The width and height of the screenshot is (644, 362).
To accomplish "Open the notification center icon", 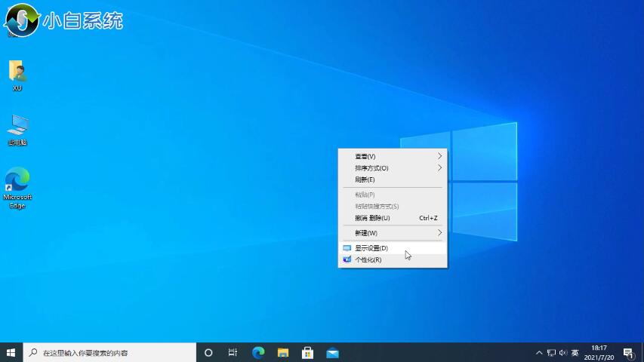I will tap(627, 352).
